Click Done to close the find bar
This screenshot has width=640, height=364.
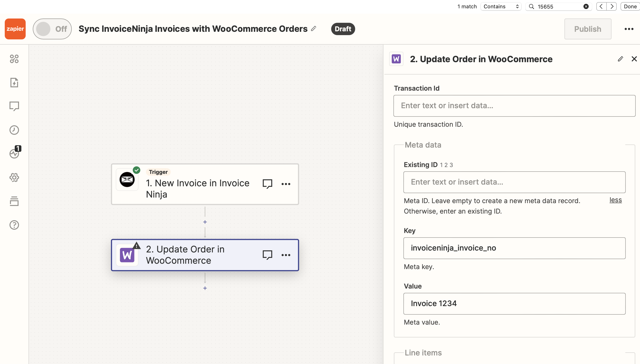coord(630,6)
